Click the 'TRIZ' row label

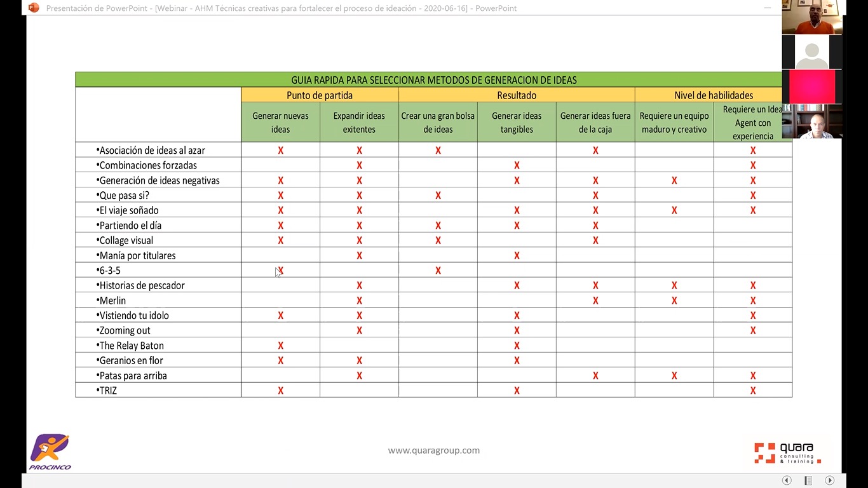click(x=107, y=391)
